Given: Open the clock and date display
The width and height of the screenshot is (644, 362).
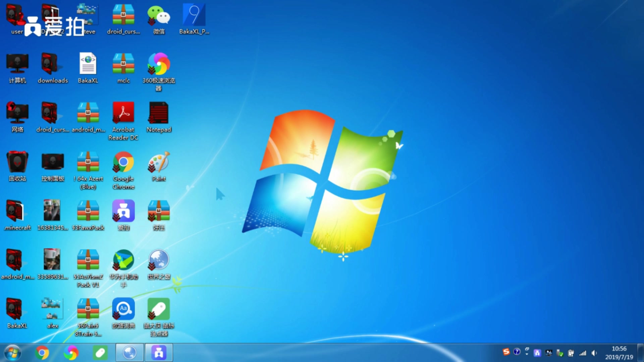Looking at the screenshot, I should [619, 353].
